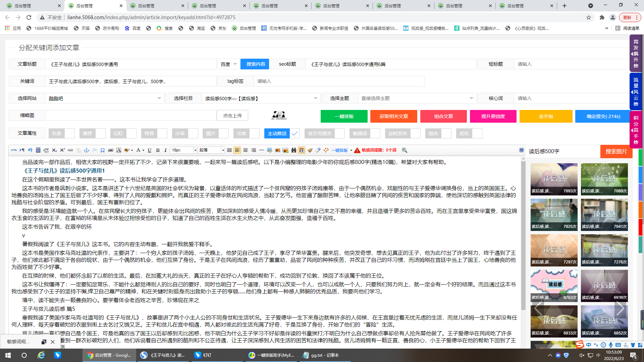Open find and replace (binoculars icon)

pyautogui.click(x=294, y=150)
